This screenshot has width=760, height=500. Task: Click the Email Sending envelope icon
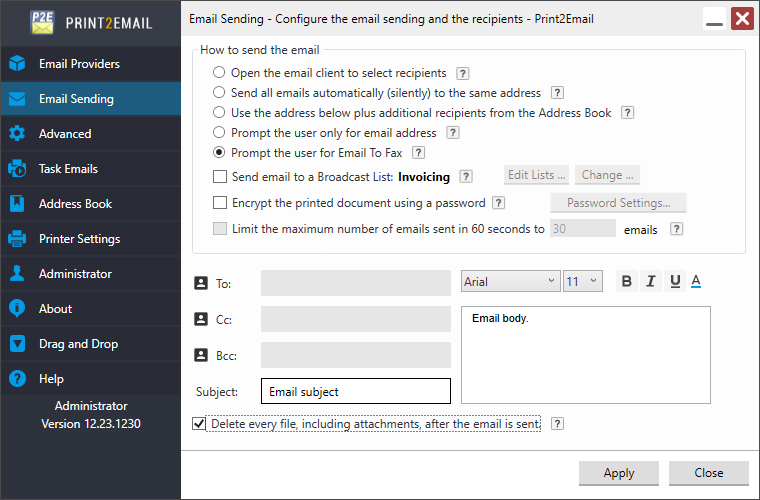pos(17,99)
